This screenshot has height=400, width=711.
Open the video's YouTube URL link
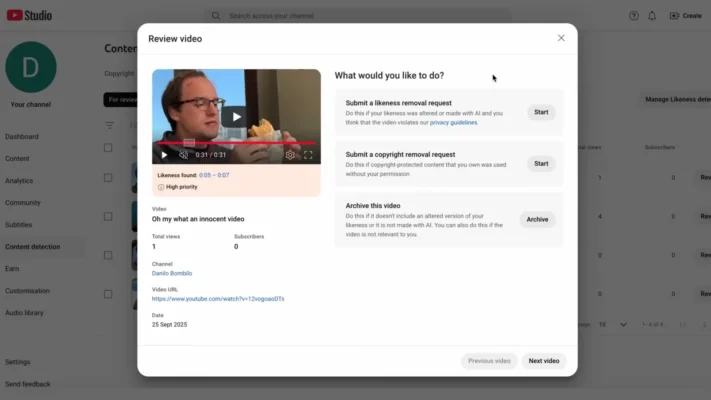pyautogui.click(x=218, y=298)
